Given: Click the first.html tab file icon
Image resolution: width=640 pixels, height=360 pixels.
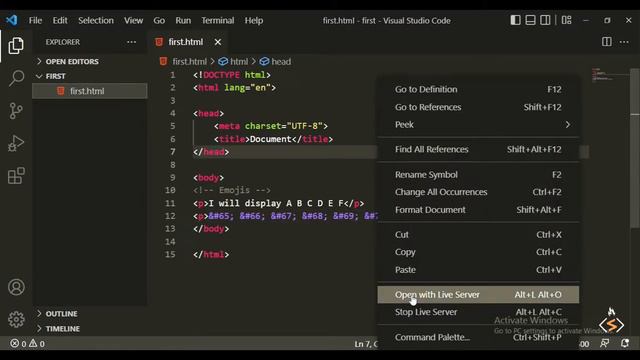Looking at the screenshot, I should point(159,42).
